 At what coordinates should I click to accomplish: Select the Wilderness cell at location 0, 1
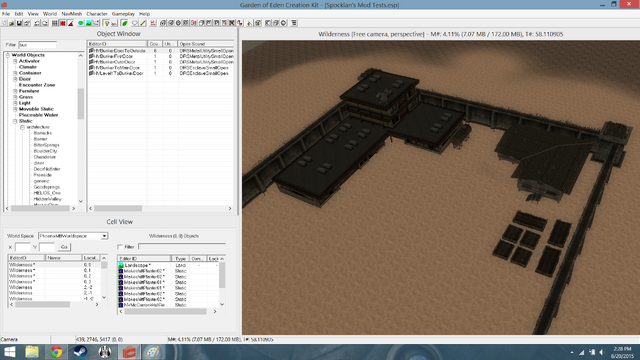(54, 271)
